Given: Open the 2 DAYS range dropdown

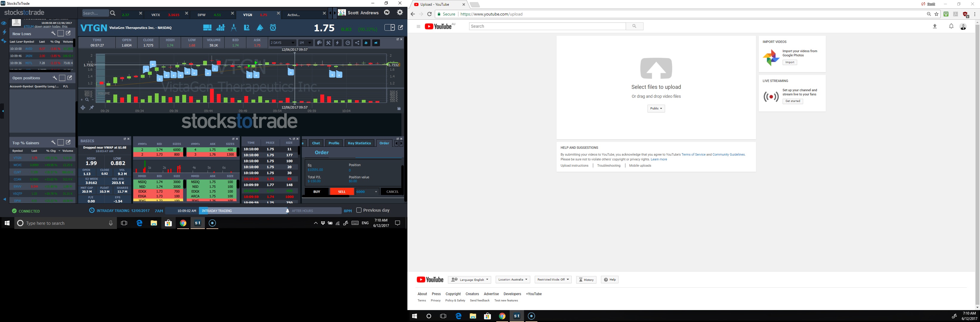Looking at the screenshot, I should [282, 43].
